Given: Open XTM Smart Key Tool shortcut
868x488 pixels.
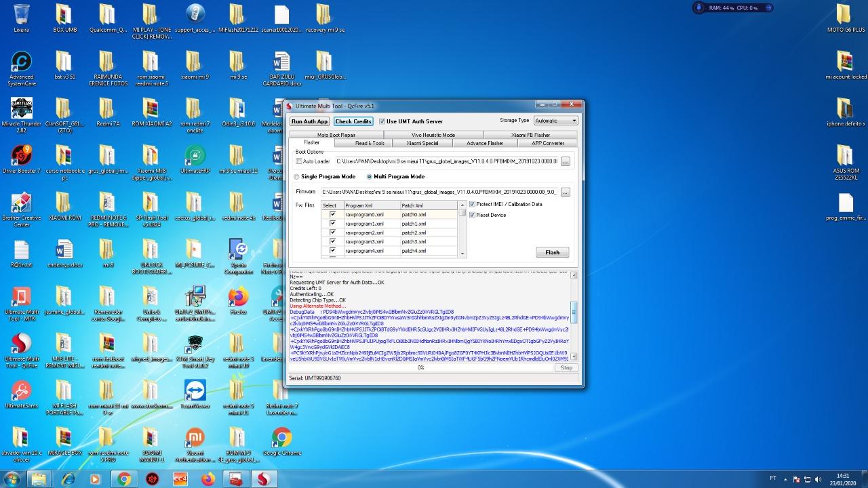Looking at the screenshot, I should tap(195, 350).
